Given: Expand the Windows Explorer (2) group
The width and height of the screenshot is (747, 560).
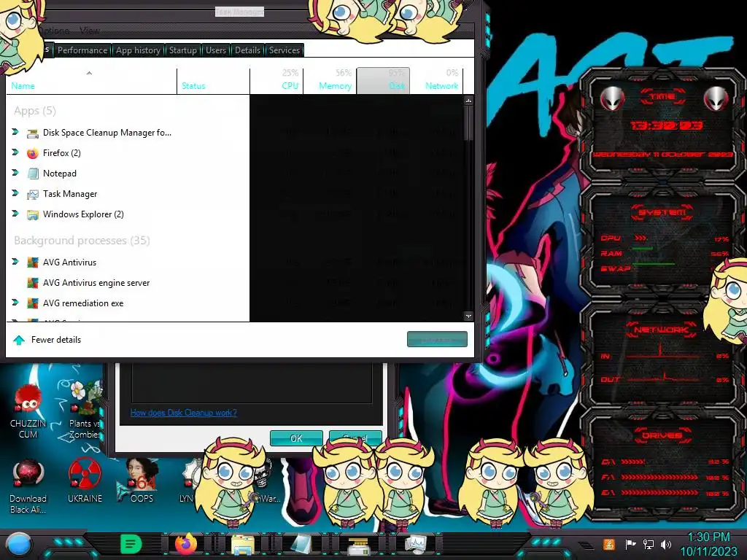Looking at the screenshot, I should [x=15, y=214].
